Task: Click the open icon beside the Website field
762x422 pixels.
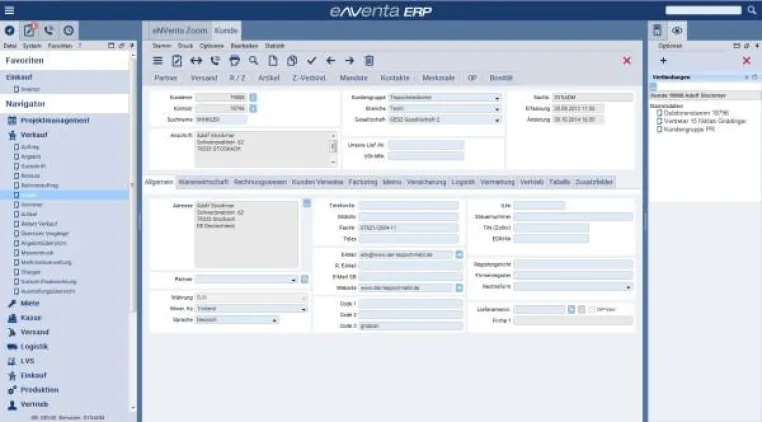Action: tap(459, 288)
